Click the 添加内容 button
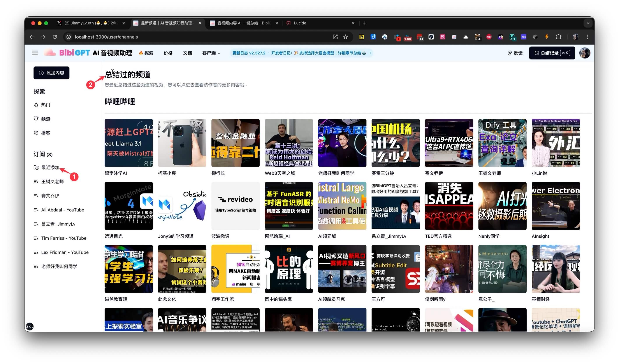The image size is (619, 364). (51, 73)
